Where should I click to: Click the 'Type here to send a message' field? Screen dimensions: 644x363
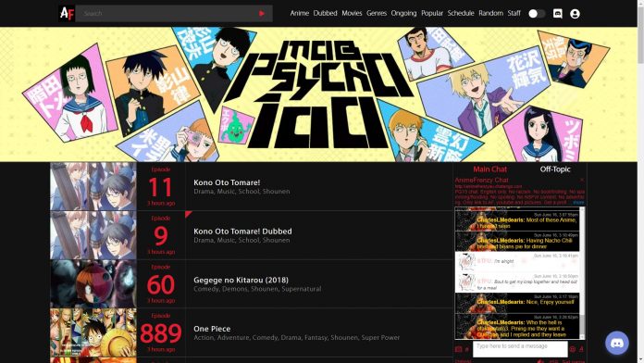520,349
